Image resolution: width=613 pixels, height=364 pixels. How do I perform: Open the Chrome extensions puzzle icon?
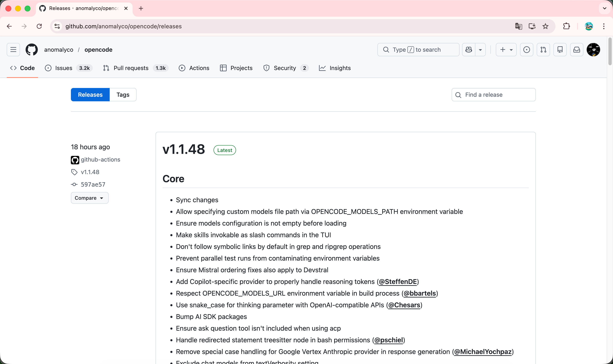pos(566,26)
